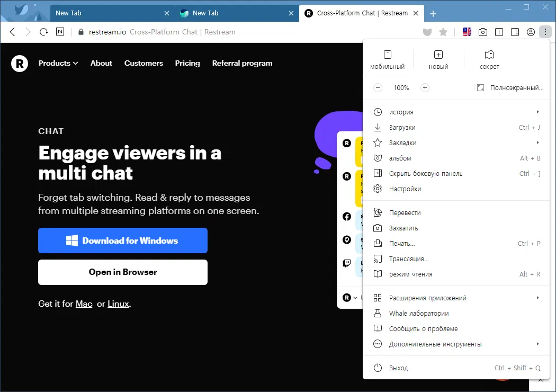Reload the restream.io page

click(x=43, y=32)
